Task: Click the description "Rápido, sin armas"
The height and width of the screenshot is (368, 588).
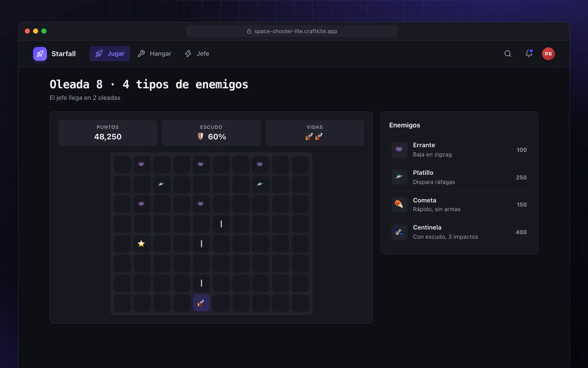Action: click(x=437, y=209)
